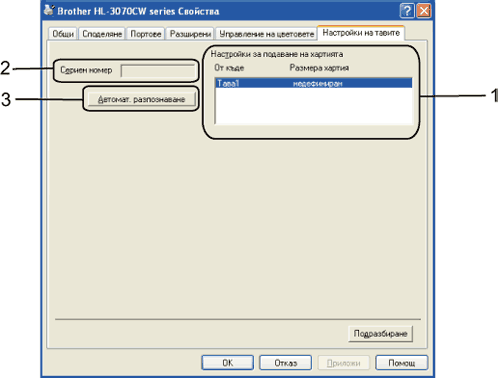The image size is (500, 378).
Task: Click the printer icon in the title bar
Action: pos(49,10)
